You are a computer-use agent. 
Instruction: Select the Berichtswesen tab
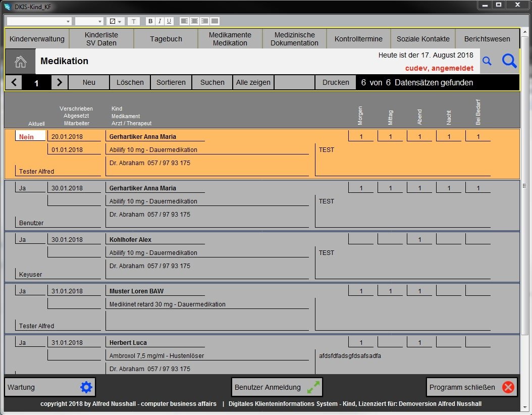pyautogui.click(x=487, y=39)
